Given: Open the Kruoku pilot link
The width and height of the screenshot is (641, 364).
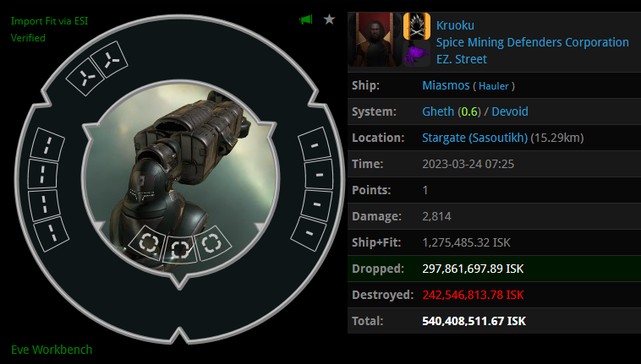Looking at the screenshot, I should [x=455, y=25].
